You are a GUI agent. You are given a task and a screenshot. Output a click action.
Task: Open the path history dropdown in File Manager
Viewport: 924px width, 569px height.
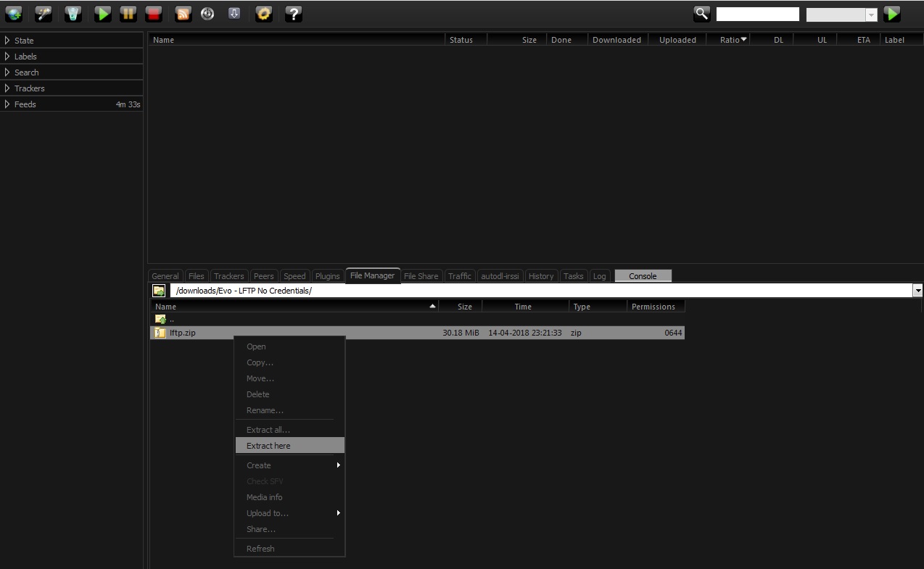917,290
